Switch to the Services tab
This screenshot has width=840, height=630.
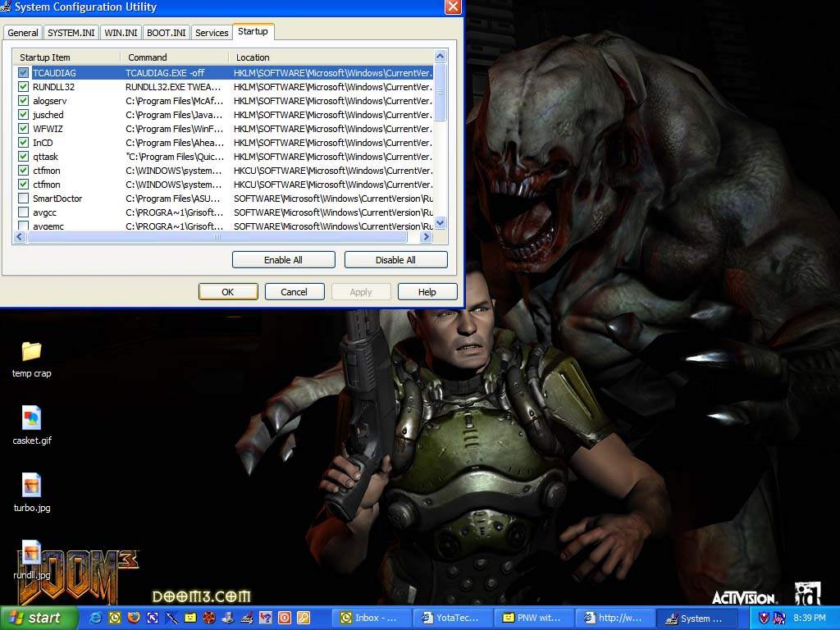click(x=212, y=33)
